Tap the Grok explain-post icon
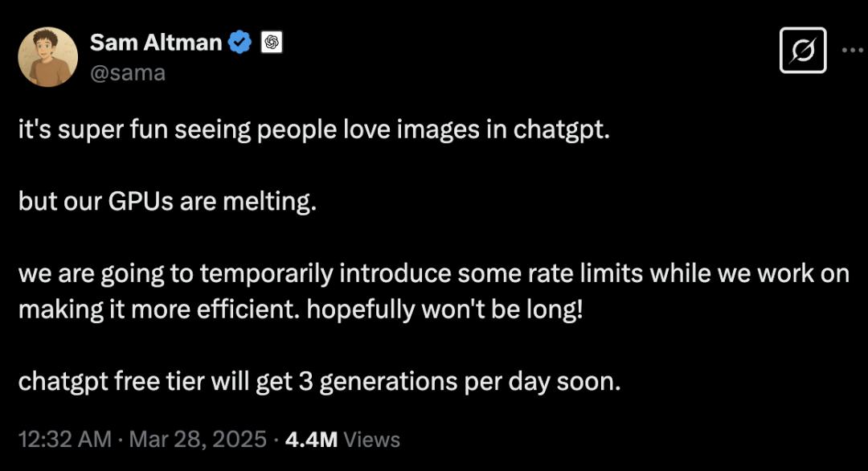The height and width of the screenshot is (471, 868). coord(803,51)
